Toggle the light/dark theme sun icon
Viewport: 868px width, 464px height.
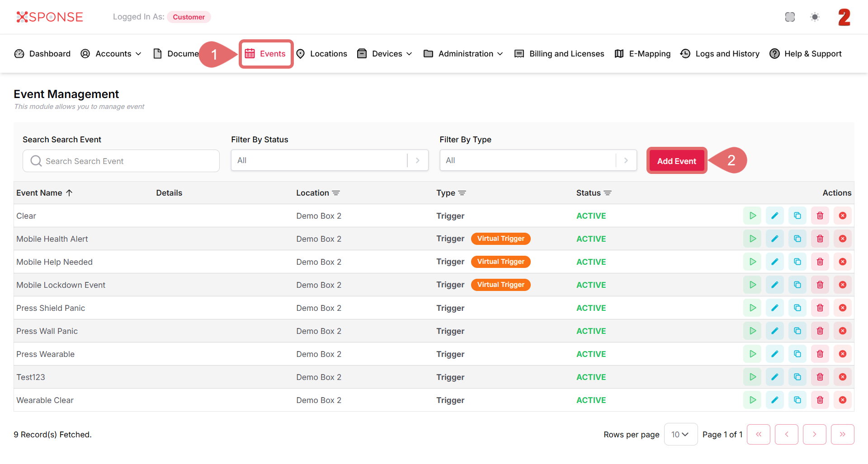click(x=815, y=17)
